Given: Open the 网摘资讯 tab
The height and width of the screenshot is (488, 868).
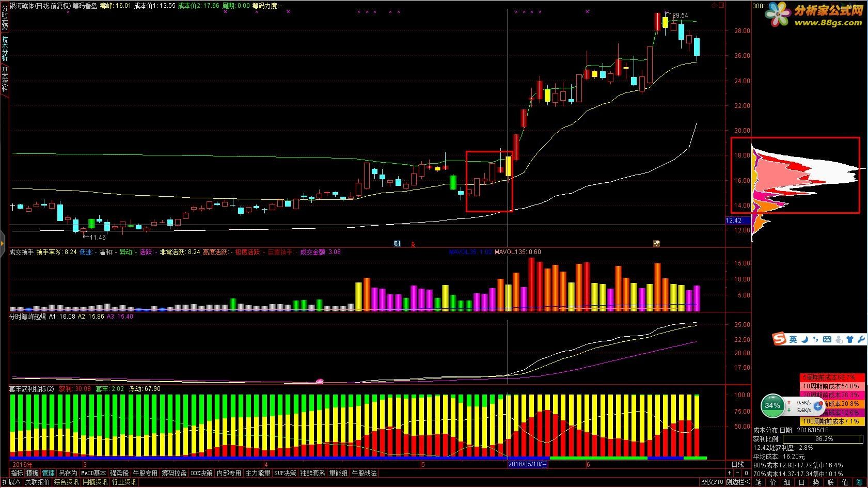Looking at the screenshot, I should tap(95, 482).
